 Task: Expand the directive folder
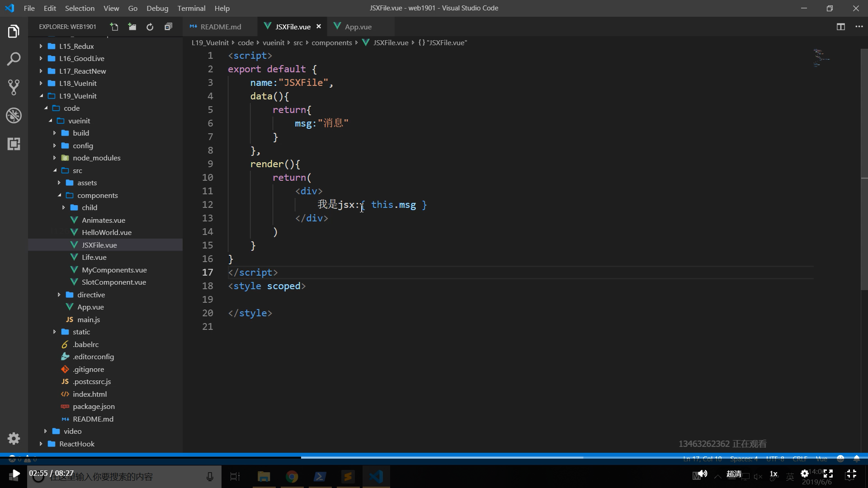59,295
